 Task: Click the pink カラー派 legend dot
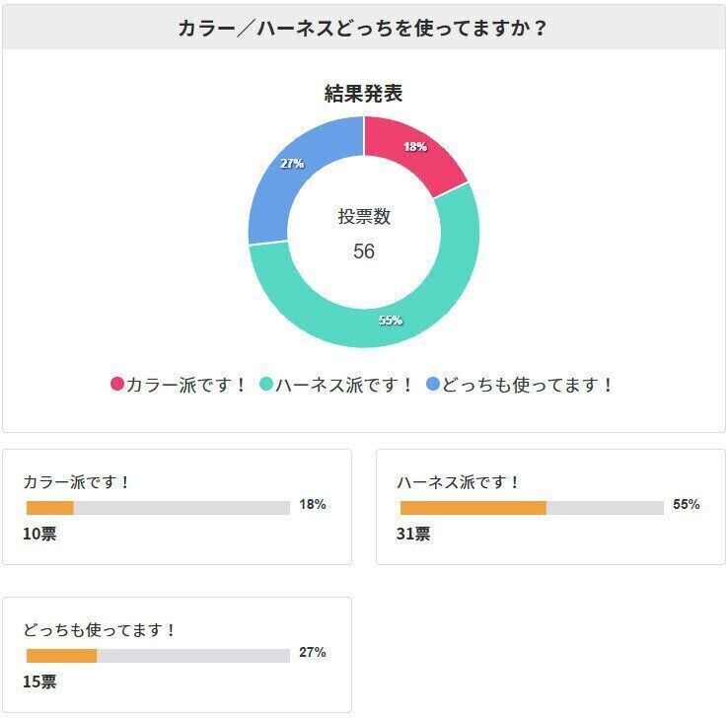[117, 385]
